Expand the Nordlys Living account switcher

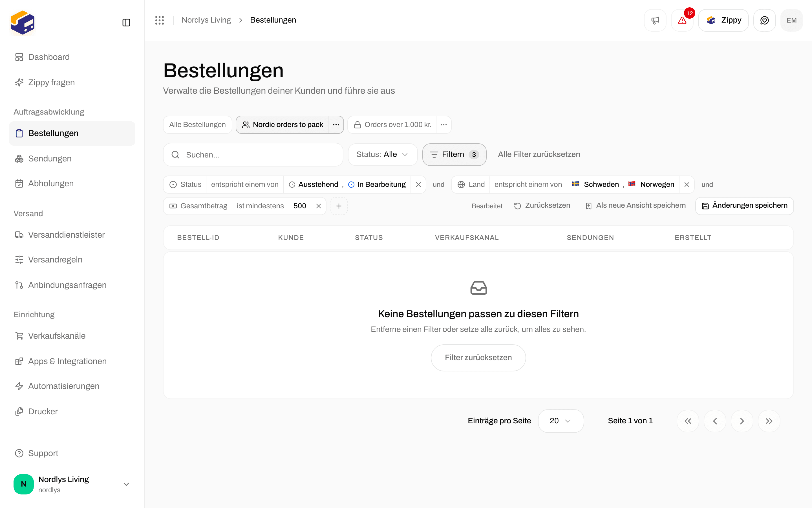[x=72, y=484]
